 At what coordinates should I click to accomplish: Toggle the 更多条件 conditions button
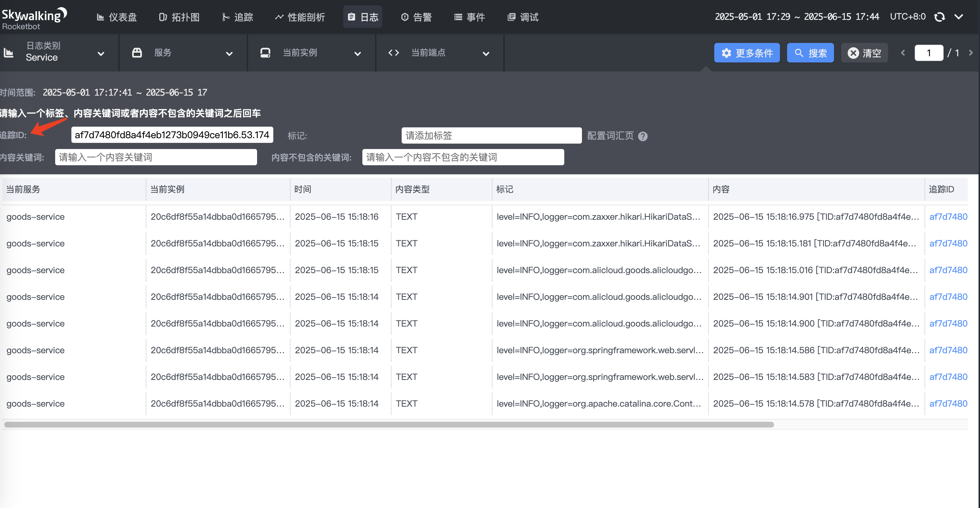pyautogui.click(x=746, y=53)
